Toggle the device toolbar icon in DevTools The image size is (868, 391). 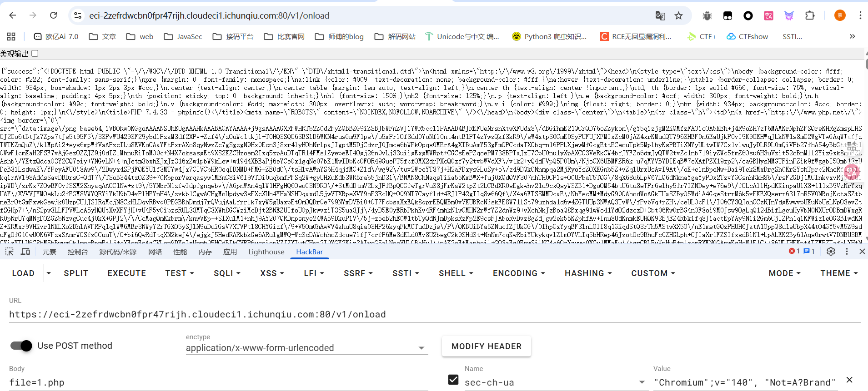(25, 252)
